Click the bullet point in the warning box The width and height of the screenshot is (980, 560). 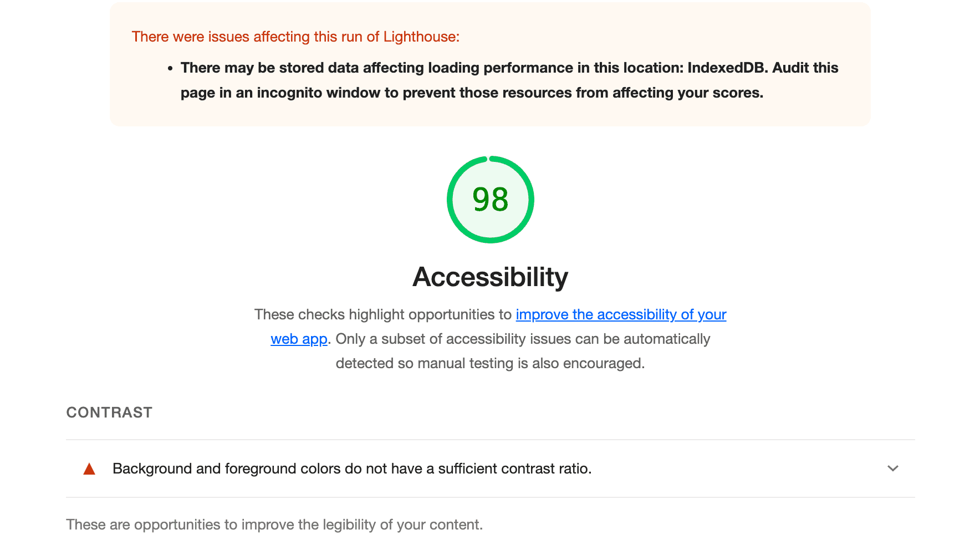pyautogui.click(x=170, y=68)
